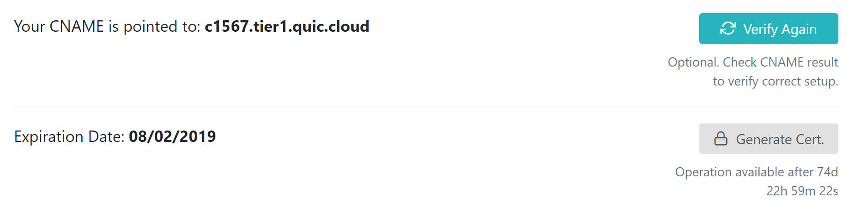Click the 'to verify correct setup.' text
868x209 pixels.
pos(775,81)
